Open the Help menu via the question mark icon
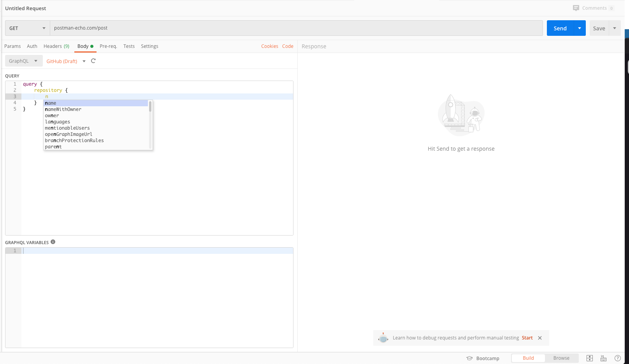This screenshot has height=364, width=629. pos(617,358)
